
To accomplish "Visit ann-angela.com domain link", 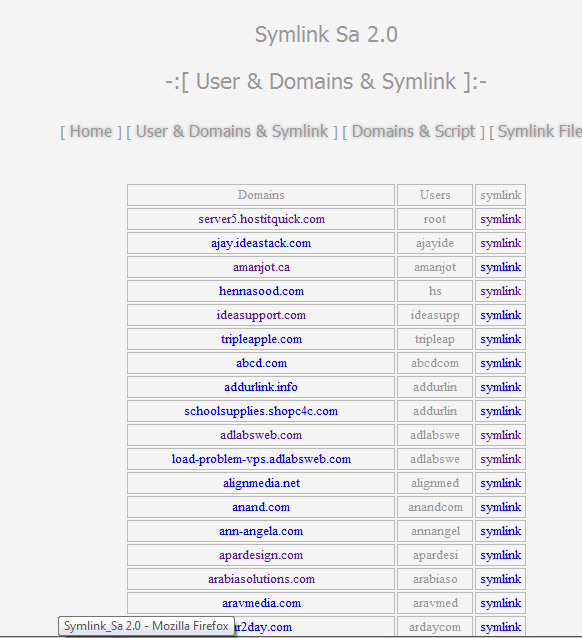I will point(261,531).
